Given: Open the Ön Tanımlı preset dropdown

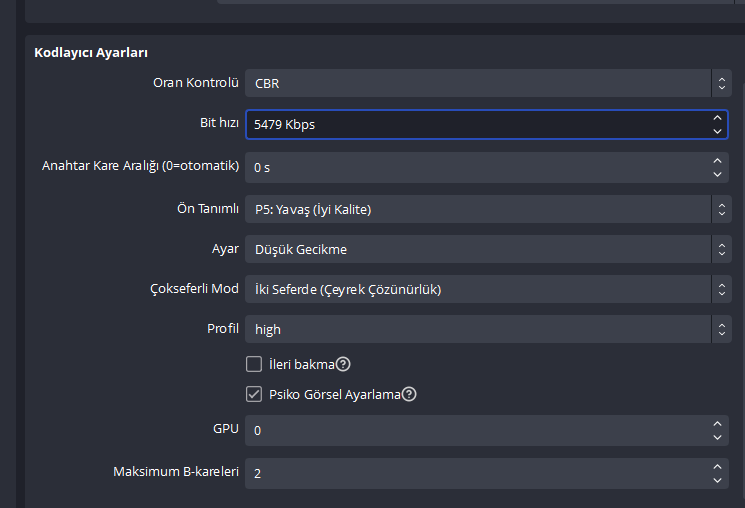Looking at the screenshot, I should [x=487, y=209].
